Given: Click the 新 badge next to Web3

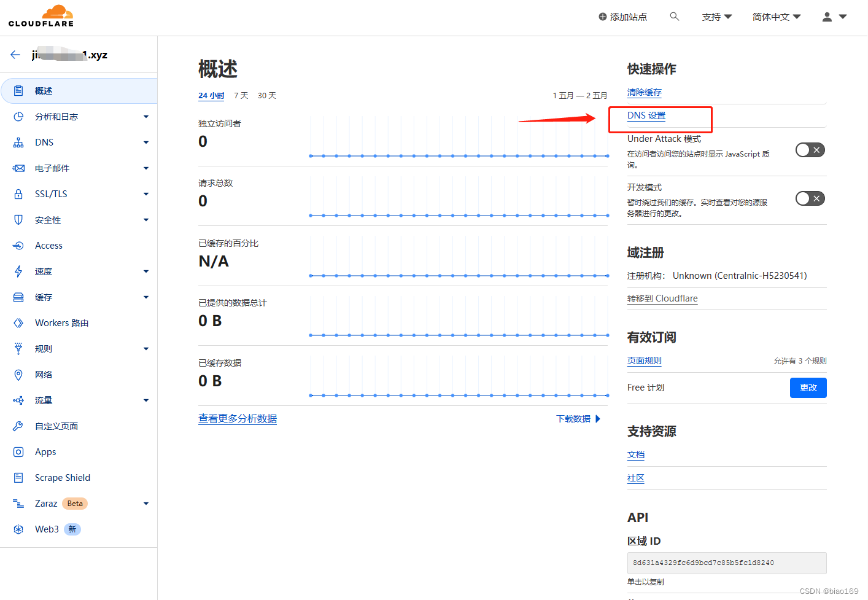Looking at the screenshot, I should point(72,529).
